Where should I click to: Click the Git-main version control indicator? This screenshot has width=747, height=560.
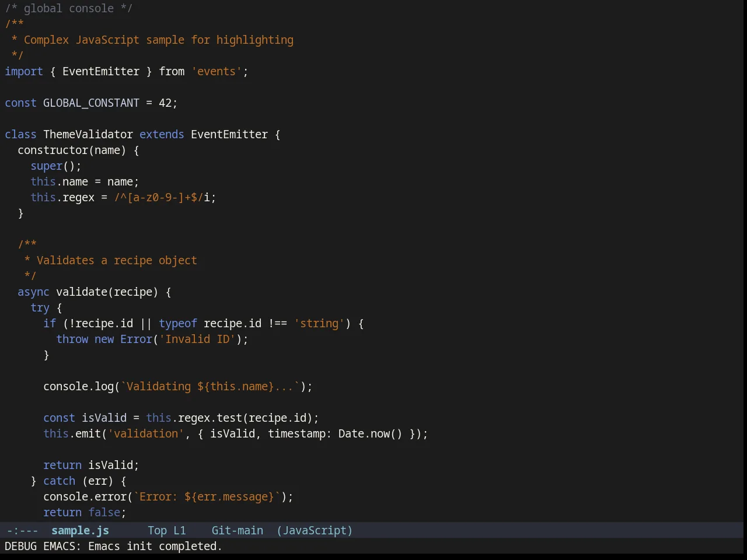(237, 530)
